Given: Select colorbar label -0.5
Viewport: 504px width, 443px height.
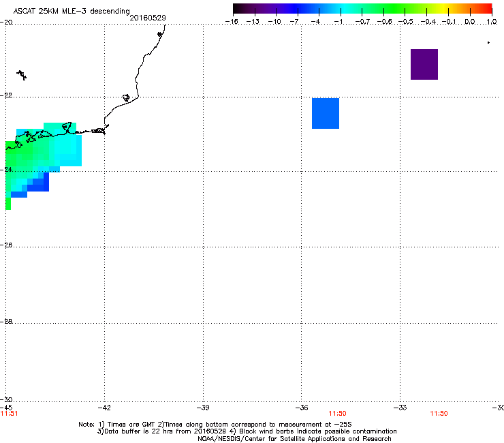Looking at the screenshot, I should [x=406, y=22].
